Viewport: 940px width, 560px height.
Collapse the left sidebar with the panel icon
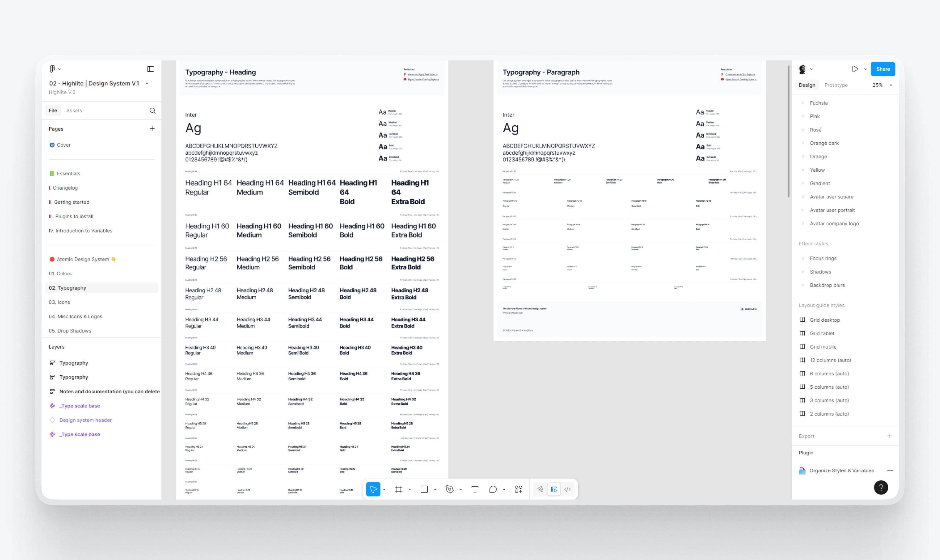[151, 69]
